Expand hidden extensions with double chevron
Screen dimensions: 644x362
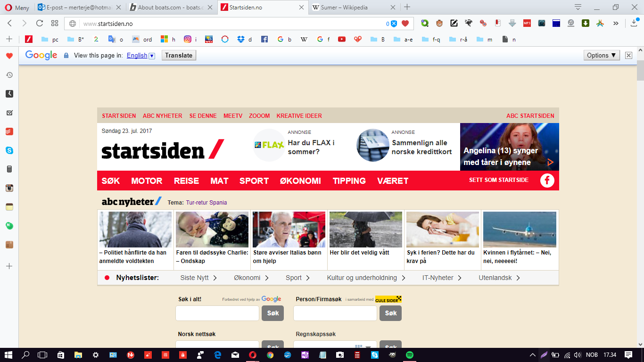point(616,23)
